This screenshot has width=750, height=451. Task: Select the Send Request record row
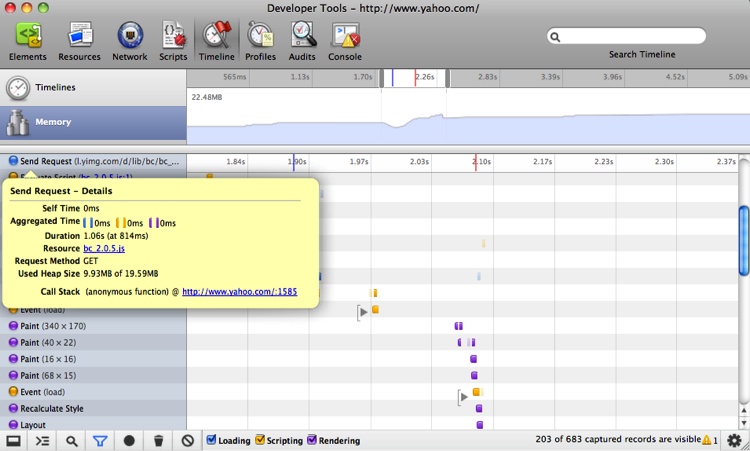[x=93, y=161]
